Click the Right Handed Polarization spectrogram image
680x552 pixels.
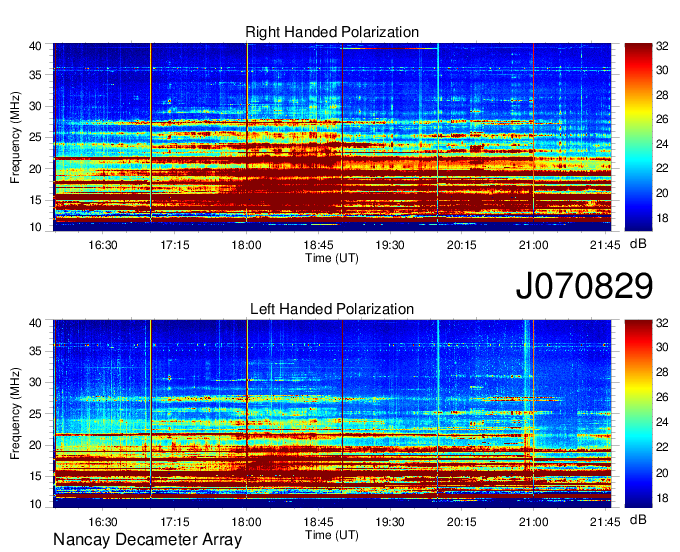pyautogui.click(x=332, y=137)
